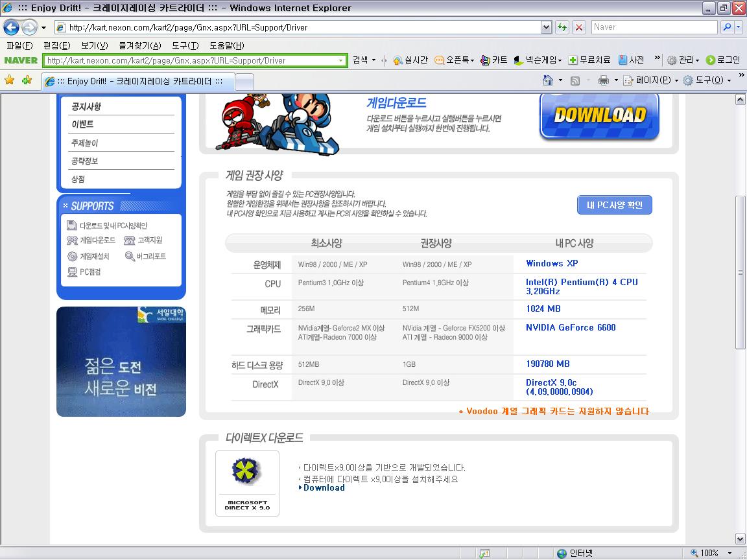Open 고객지원 in the SUPPORTS panel
Image resolution: width=747 pixels, height=560 pixels.
point(143,240)
